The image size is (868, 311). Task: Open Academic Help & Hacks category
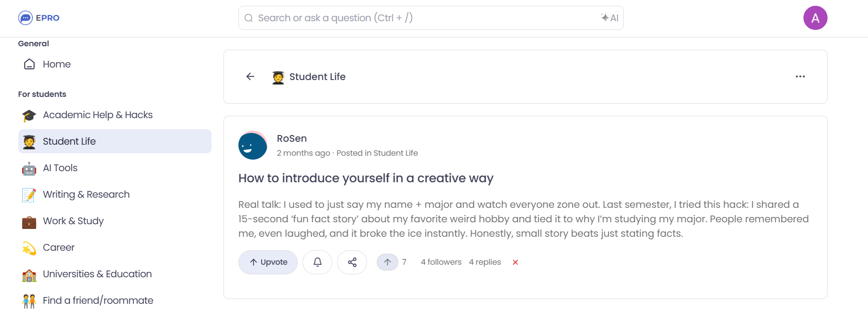pyautogui.click(x=97, y=115)
